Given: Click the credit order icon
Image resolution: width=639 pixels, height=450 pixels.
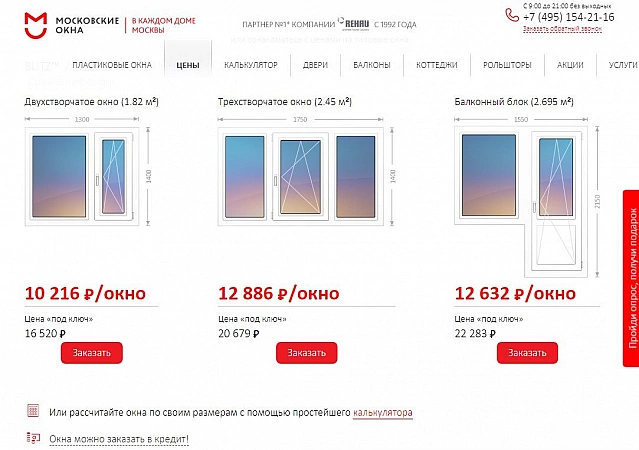Looking at the screenshot, I should click(x=33, y=438).
